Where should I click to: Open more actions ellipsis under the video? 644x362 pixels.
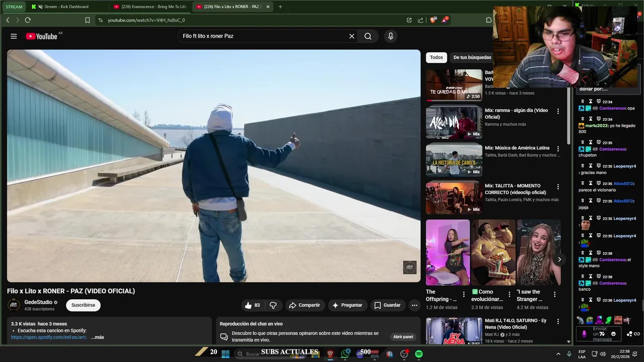pyautogui.click(x=414, y=305)
